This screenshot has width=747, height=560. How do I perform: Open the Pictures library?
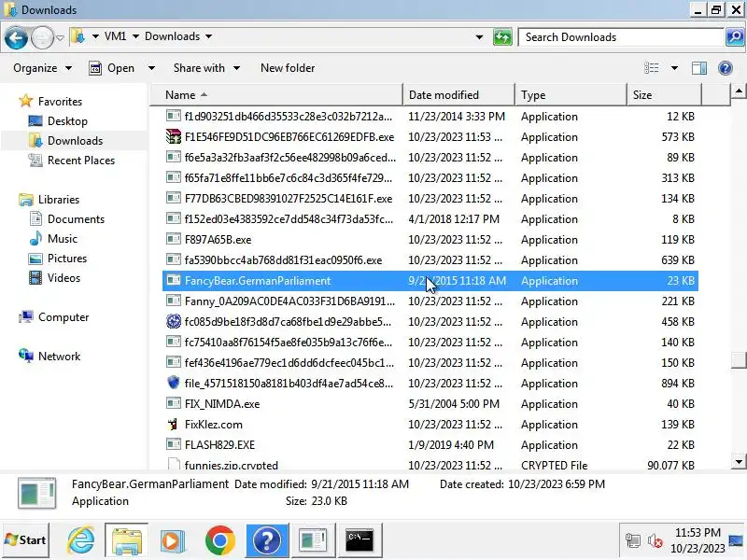click(x=67, y=259)
